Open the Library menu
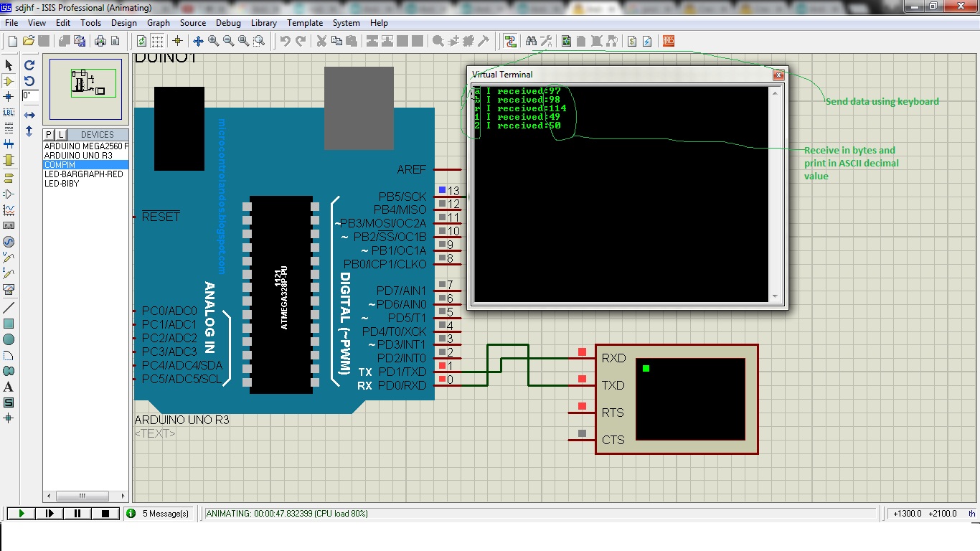The height and width of the screenshot is (551, 980). pos(263,23)
